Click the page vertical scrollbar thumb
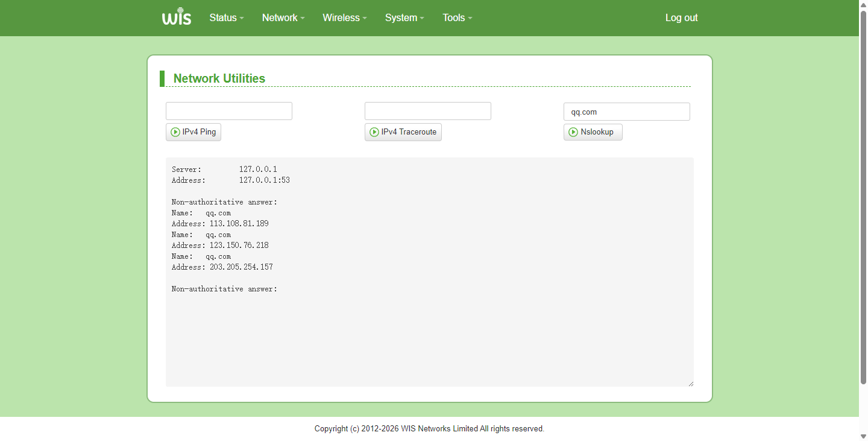Viewport: 868px width, 441px height. point(863,197)
